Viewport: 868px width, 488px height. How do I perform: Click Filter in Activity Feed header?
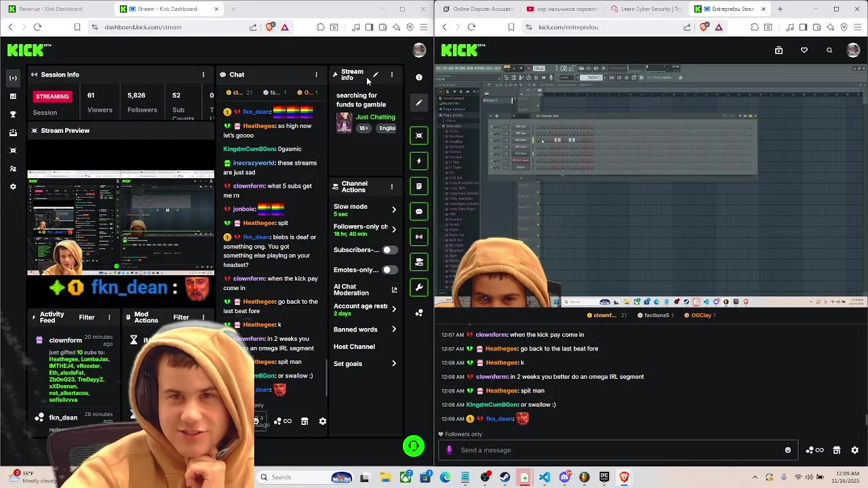coord(87,317)
